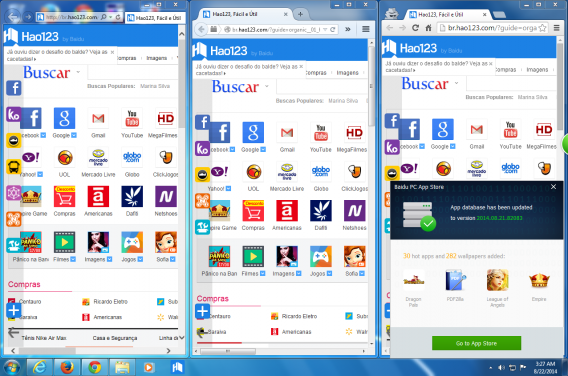Click Firefox vertical scrollbar thumb
Image resolution: width=568 pixels, height=376 pixels.
(x=371, y=85)
